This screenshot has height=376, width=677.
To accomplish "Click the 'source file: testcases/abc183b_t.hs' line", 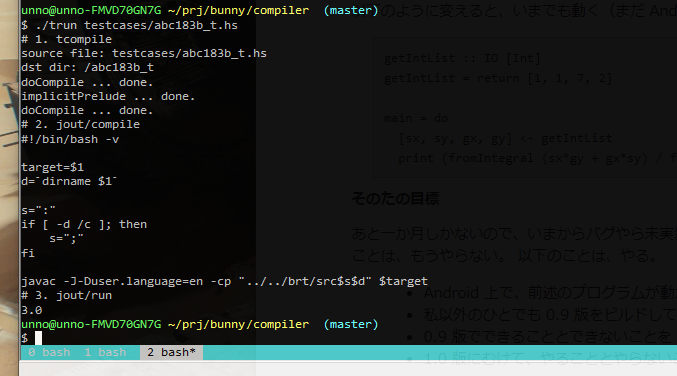I will tap(144, 53).
